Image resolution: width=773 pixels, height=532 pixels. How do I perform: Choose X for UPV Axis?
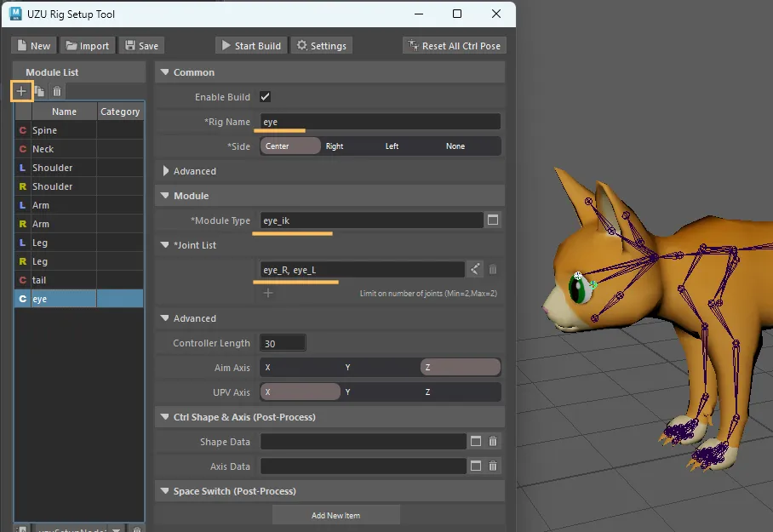301,392
